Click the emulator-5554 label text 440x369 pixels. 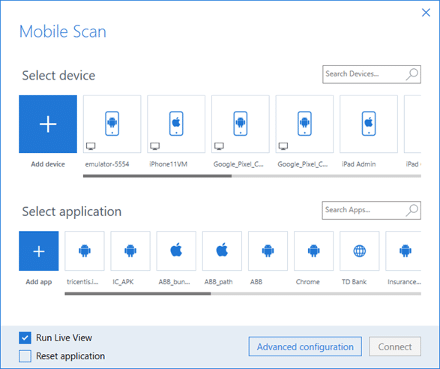(x=107, y=164)
